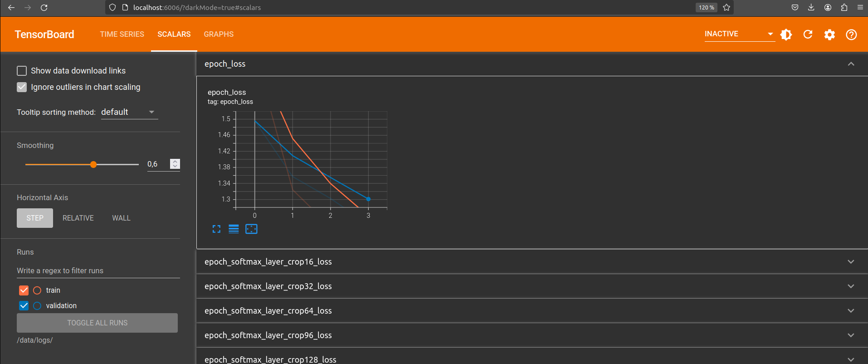The width and height of the screenshot is (868, 364).
Task: Open Tooltip sorting method dropdown
Action: [x=129, y=112]
